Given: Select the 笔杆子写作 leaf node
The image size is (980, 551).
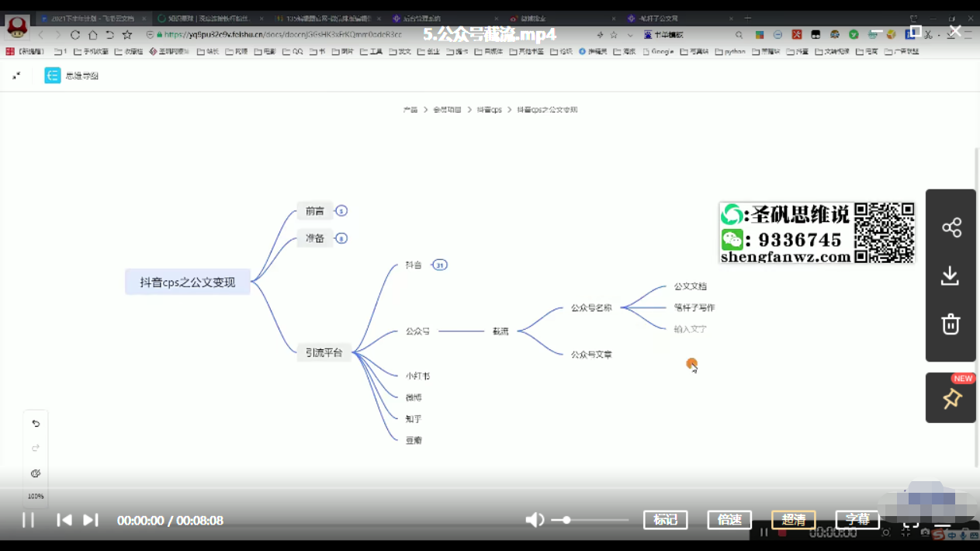Looking at the screenshot, I should pos(694,308).
